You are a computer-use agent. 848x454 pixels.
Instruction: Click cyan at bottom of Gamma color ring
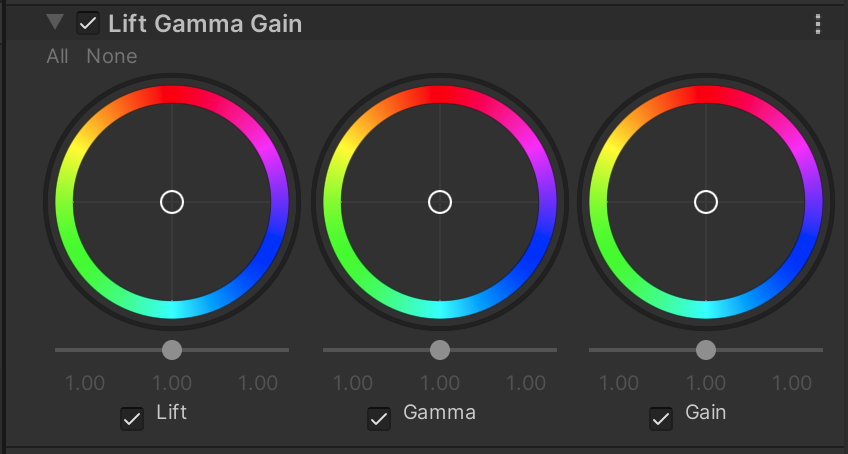click(x=440, y=309)
